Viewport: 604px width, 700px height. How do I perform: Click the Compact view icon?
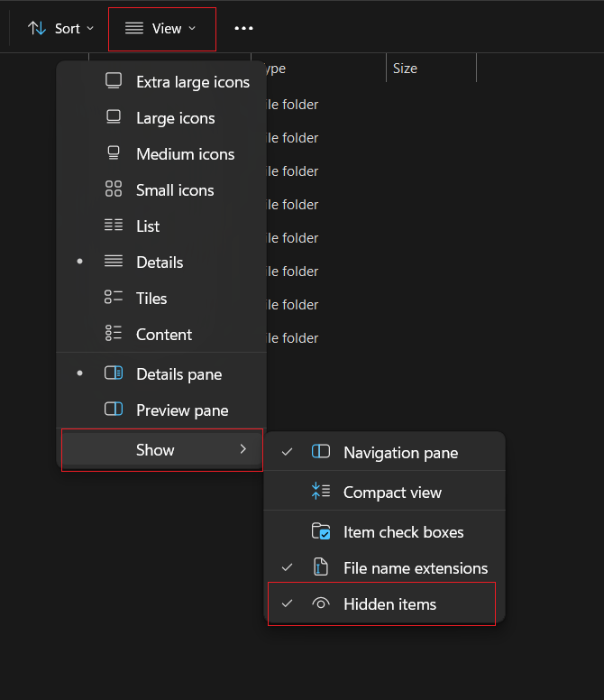321,492
